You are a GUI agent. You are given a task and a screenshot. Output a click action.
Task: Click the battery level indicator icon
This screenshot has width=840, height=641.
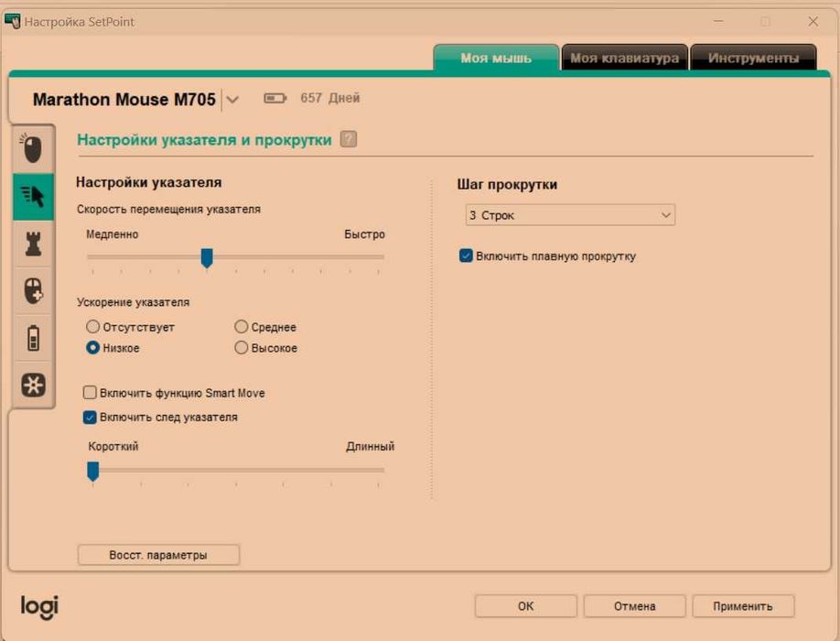pos(275,98)
